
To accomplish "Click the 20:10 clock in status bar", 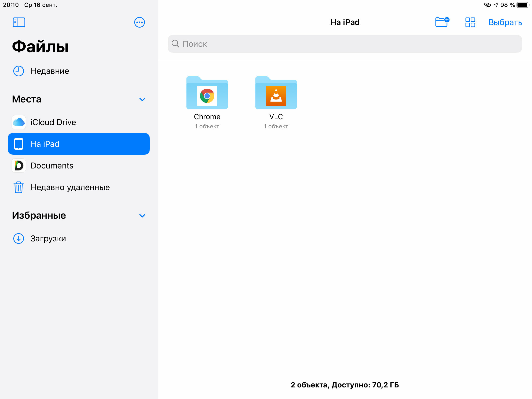I will pos(11,5).
